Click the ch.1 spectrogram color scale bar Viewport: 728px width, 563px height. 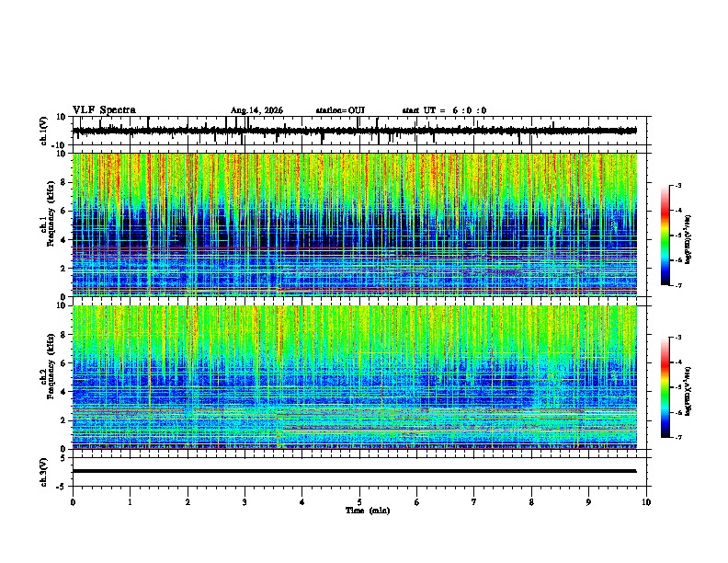point(665,236)
